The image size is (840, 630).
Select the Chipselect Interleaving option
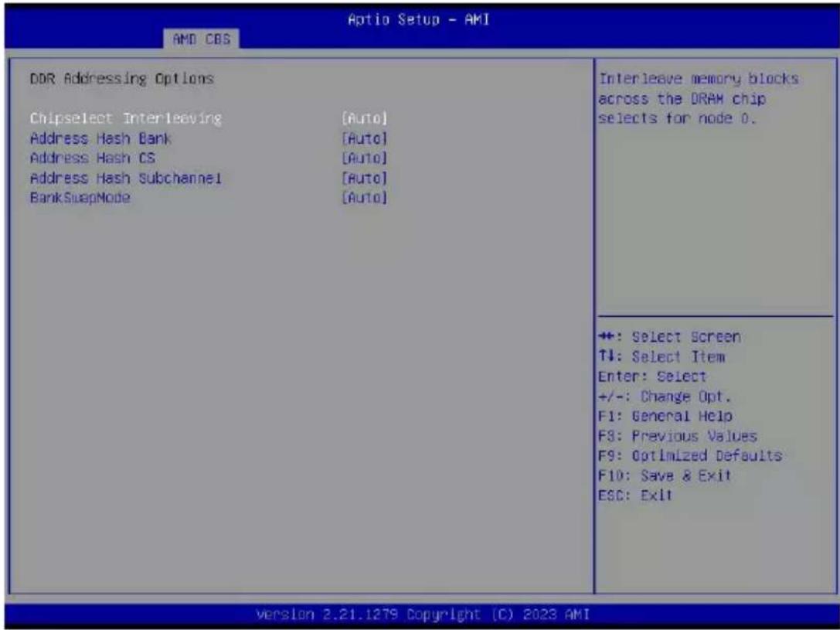pyautogui.click(x=126, y=118)
